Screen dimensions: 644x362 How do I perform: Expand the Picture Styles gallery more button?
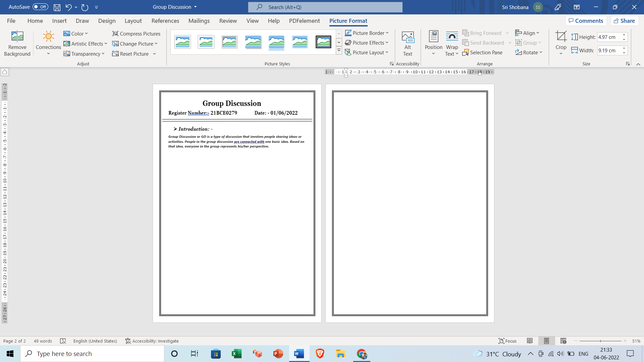[x=339, y=51]
